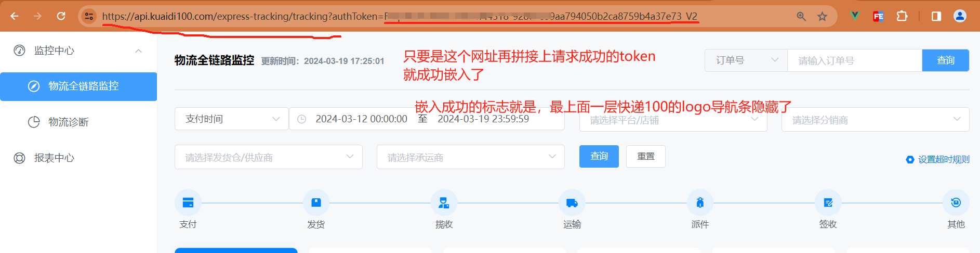The width and height of the screenshot is (980, 253).
Task: Open the 请选择发货仓/供应商 dropdown
Action: (269, 157)
